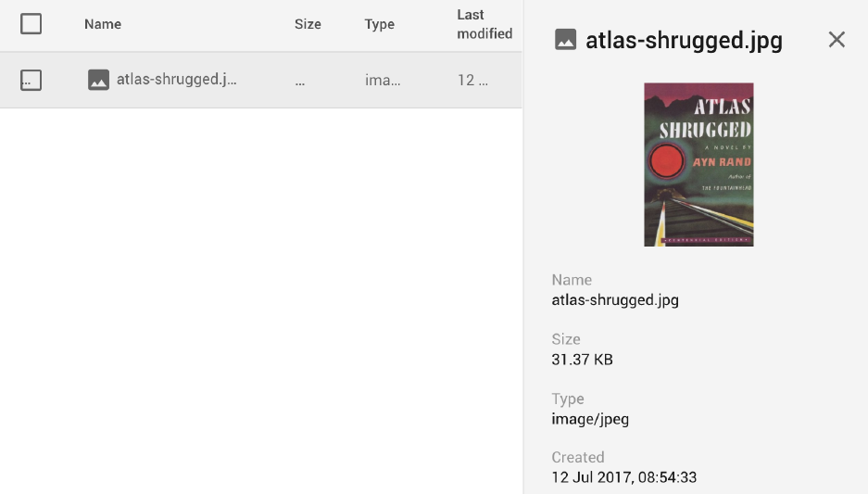Image resolution: width=868 pixels, height=494 pixels.
Task: Click the created date 12 Jul 2017, 08:54:33
Action: [623, 477]
